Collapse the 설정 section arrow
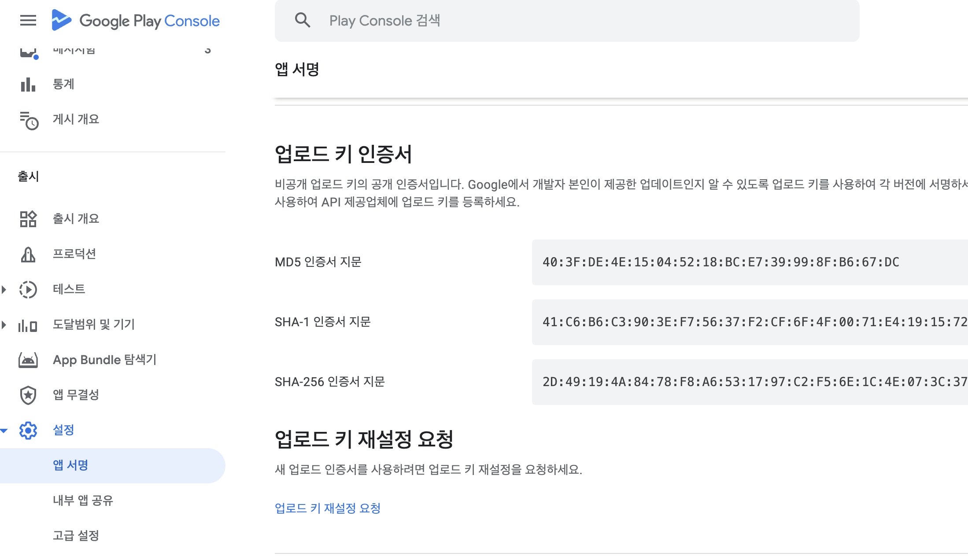 4,431
